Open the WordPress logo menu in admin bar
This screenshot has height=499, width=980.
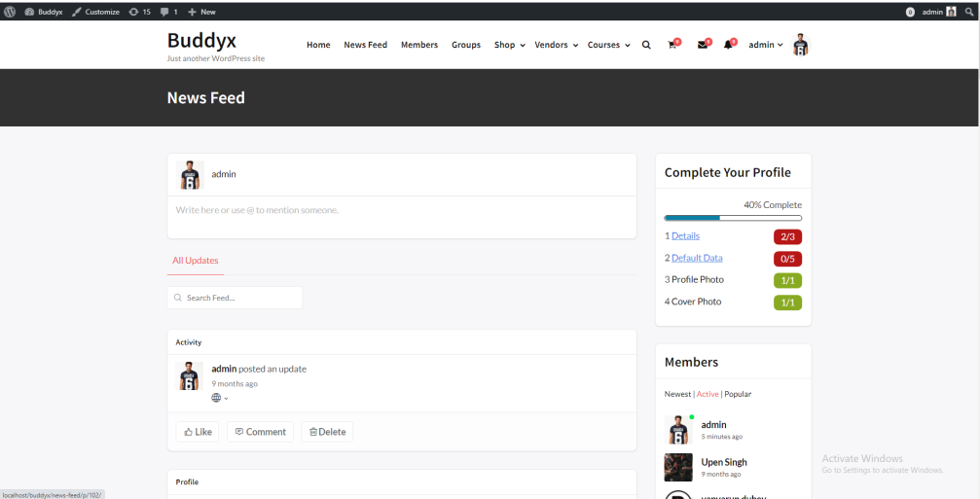pos(10,12)
